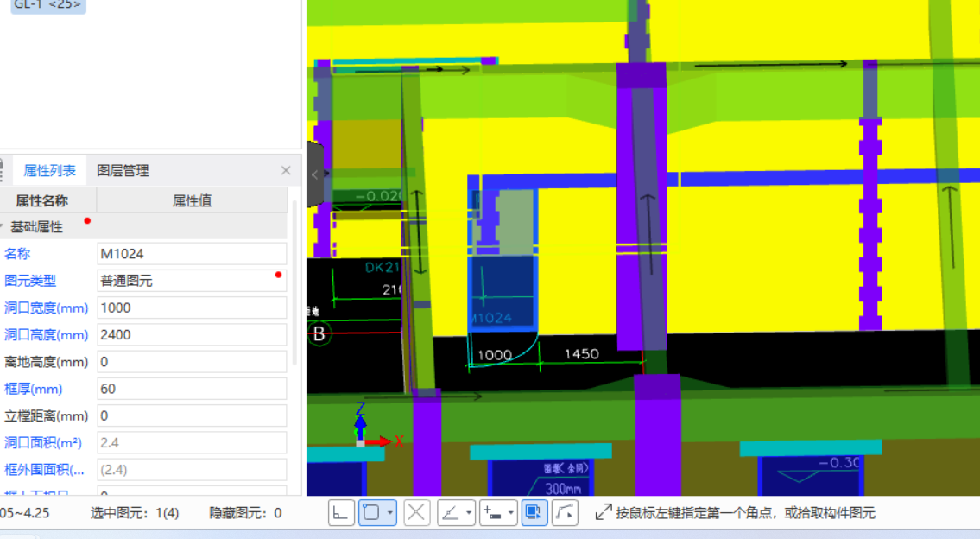
Task: Switch to the 图层管理 tab
Action: click(123, 170)
